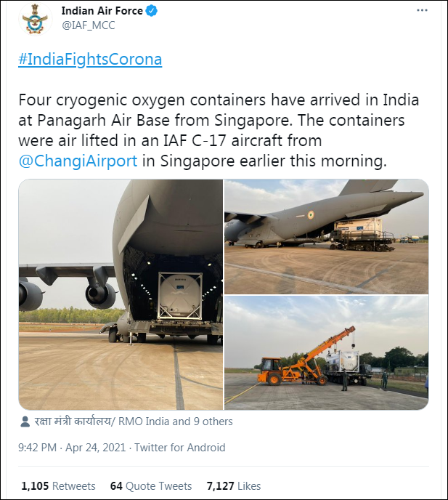Open the bottom-right photo of the crane unloading
The height and width of the screenshot is (500, 448).
[x=326, y=352]
